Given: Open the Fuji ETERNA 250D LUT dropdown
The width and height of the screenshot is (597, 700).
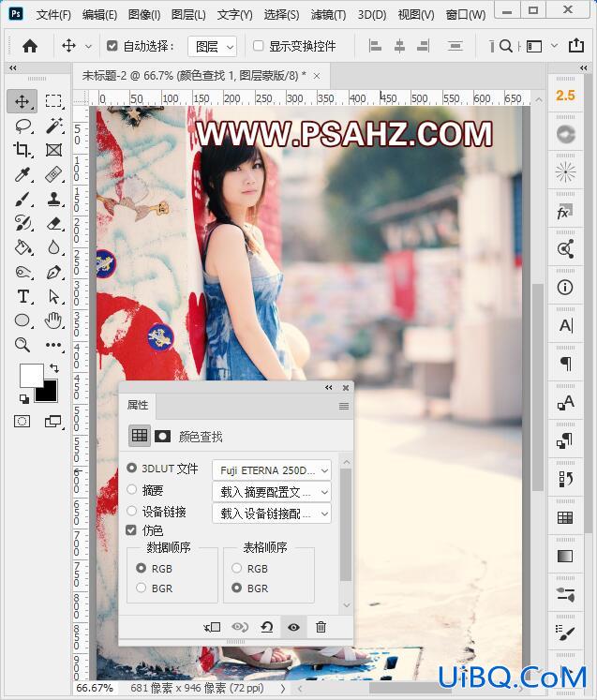Looking at the screenshot, I should (x=272, y=470).
